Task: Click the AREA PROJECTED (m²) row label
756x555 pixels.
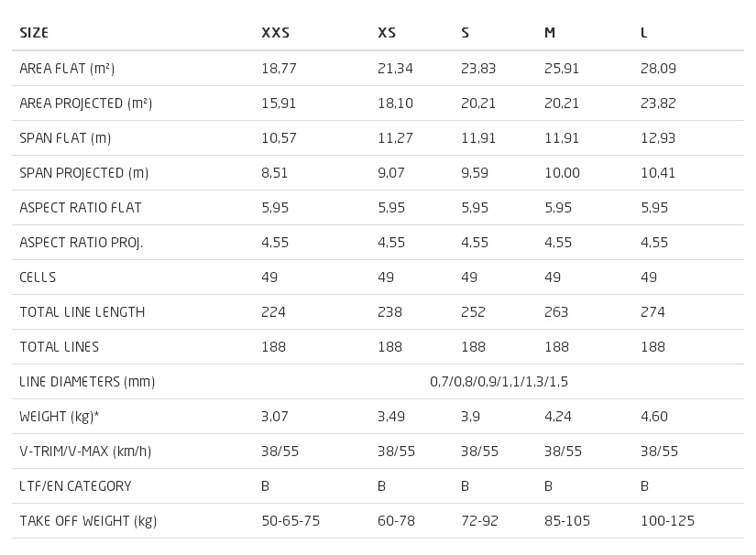Action: click(86, 103)
